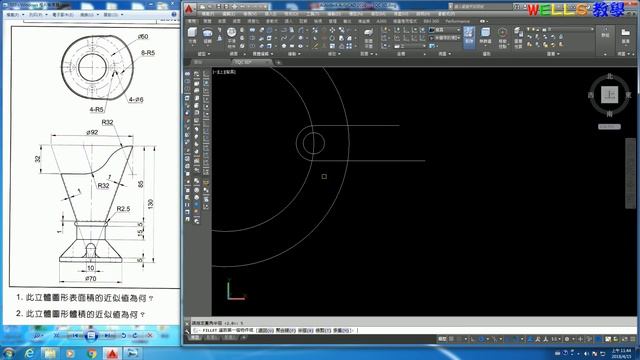Select the Box (方塊) solid tool
The width and height of the screenshot is (640, 360).
point(192,36)
